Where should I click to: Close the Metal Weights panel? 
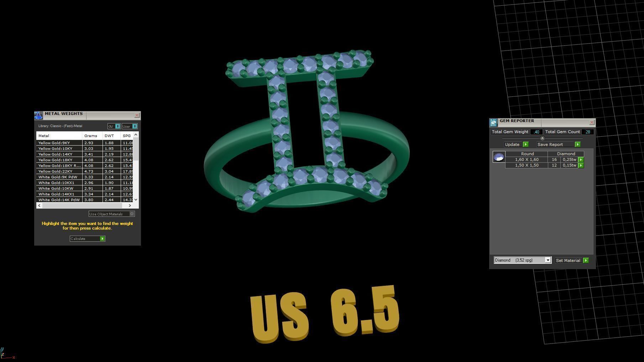[137, 115]
